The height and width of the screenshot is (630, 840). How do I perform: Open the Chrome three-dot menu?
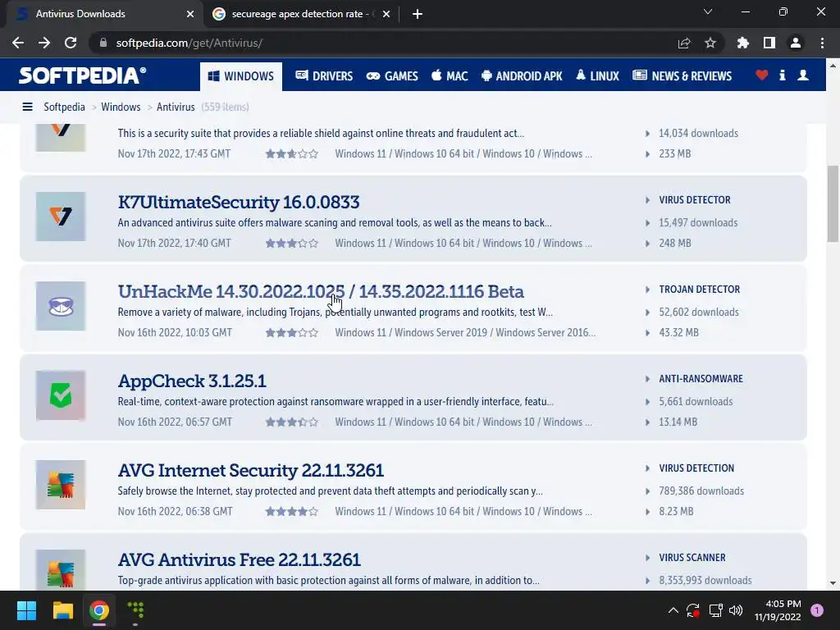[x=822, y=43]
